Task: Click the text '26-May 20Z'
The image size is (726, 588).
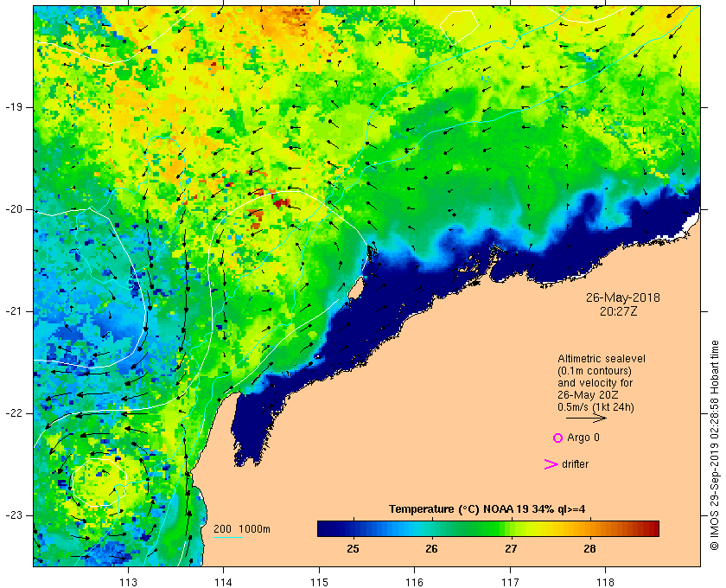Action: click(x=588, y=395)
